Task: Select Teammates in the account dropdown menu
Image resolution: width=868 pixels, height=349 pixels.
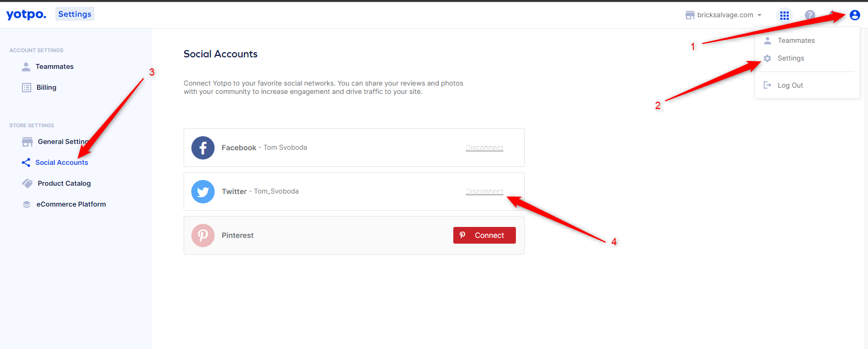Action: 796,41
